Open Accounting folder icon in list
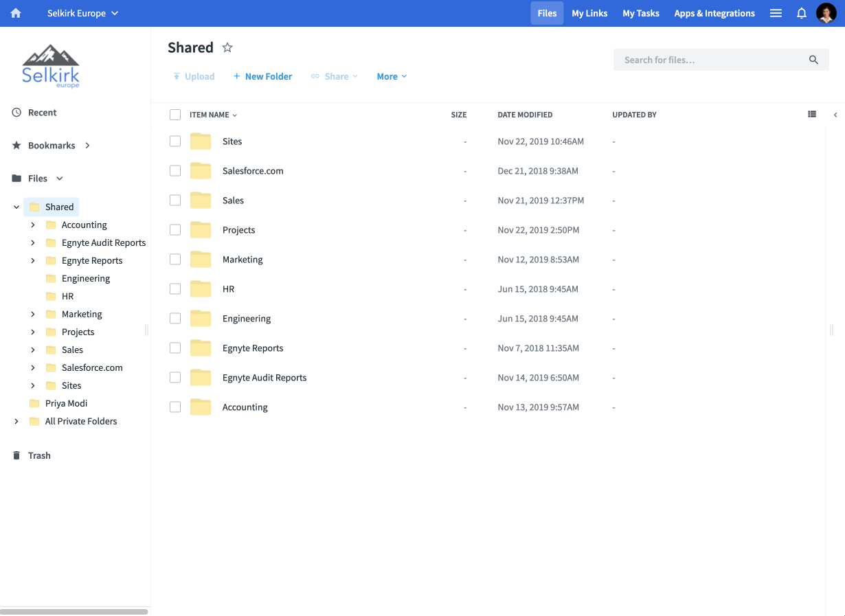The height and width of the screenshot is (616, 845). click(x=201, y=407)
